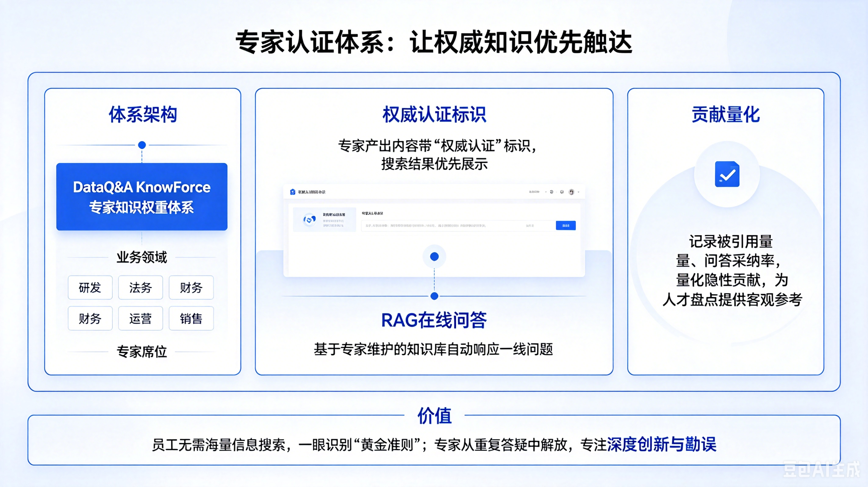Click the heart badge icon in mock card
The width and height of the screenshot is (868, 487).
[309, 220]
